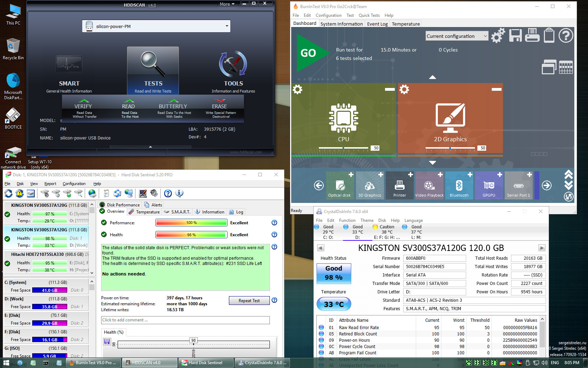
Task: Click help icon next to Performance bar
Action: [x=274, y=223]
